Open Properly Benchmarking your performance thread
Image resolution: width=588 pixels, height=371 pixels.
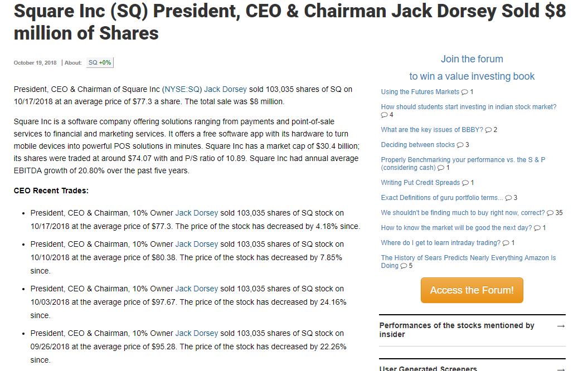coord(463,160)
